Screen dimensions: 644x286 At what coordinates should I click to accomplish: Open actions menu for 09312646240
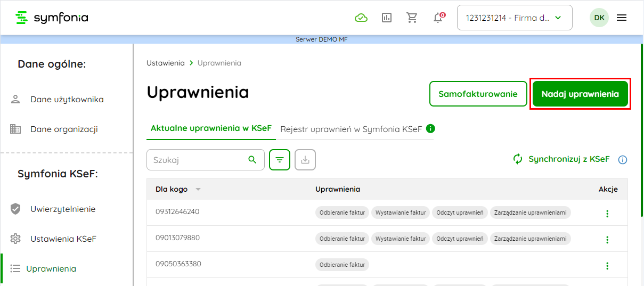pos(607,214)
